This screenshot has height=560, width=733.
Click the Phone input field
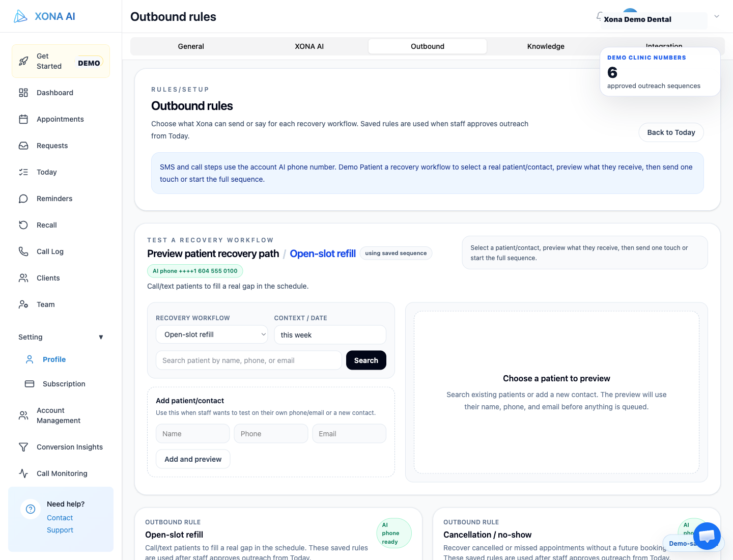point(271,434)
